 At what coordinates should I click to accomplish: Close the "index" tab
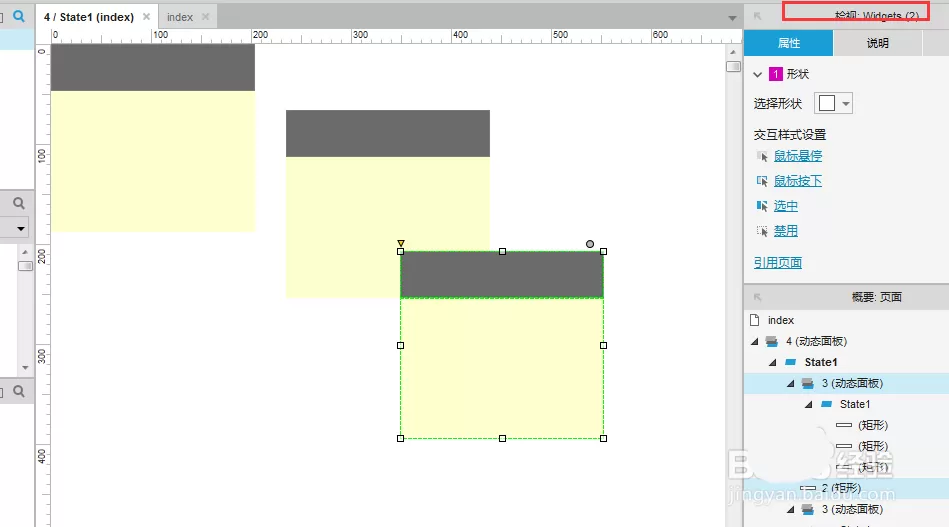[x=206, y=17]
